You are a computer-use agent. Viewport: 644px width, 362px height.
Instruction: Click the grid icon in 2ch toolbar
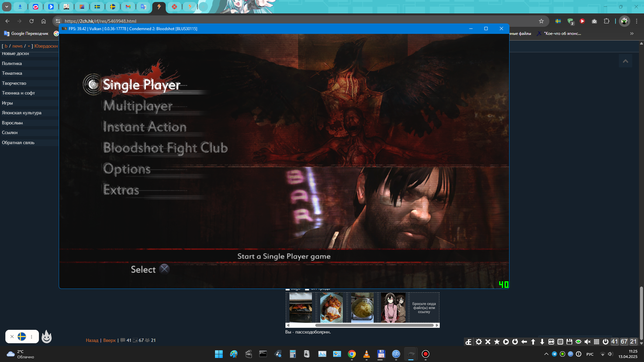click(x=596, y=342)
